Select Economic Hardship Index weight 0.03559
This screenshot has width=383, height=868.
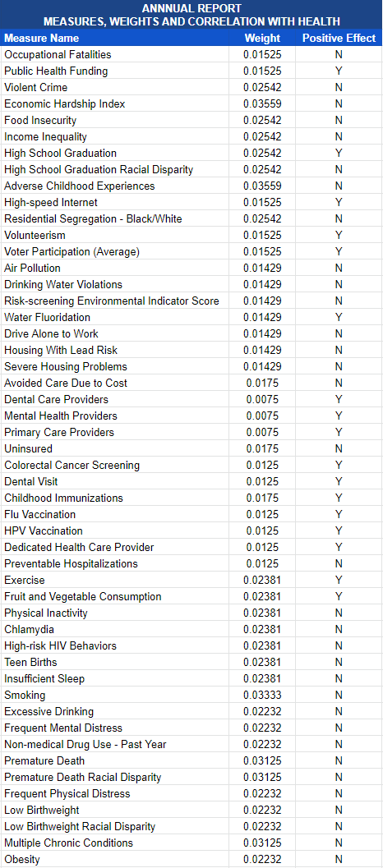(x=262, y=103)
